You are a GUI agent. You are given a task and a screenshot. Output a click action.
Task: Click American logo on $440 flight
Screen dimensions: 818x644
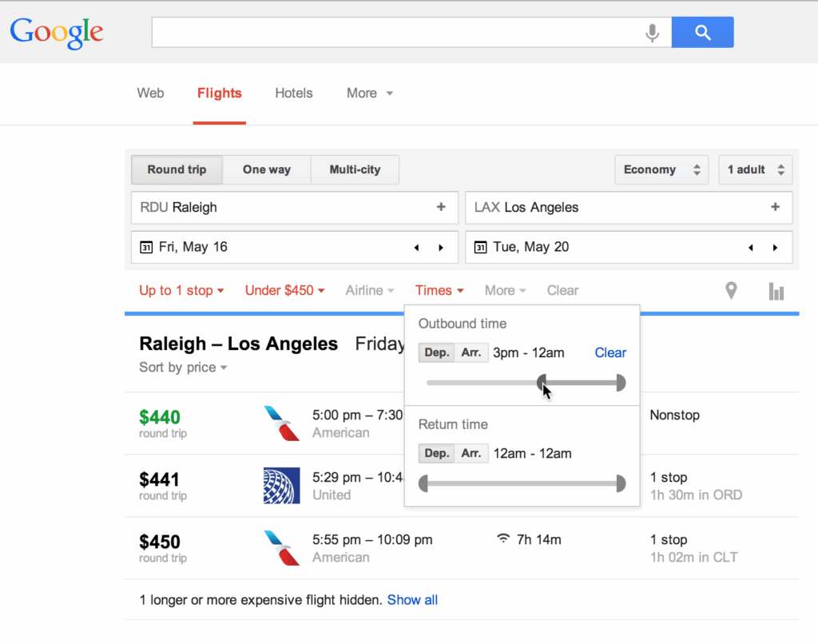click(282, 423)
